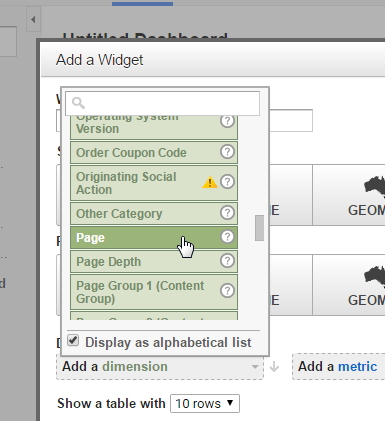385x421 pixels.
Task: Click help icon for Operating System Version
Action: click(227, 121)
